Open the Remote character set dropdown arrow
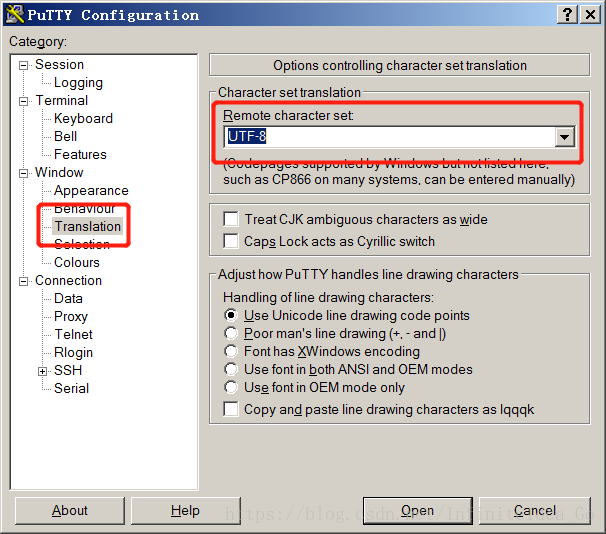This screenshot has width=606, height=534. (564, 137)
